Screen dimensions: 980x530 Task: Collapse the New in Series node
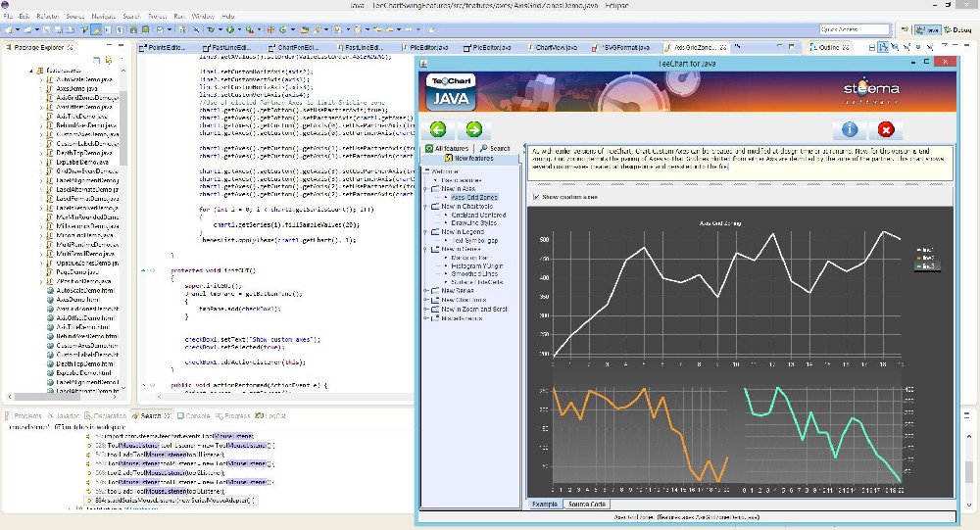427,249
